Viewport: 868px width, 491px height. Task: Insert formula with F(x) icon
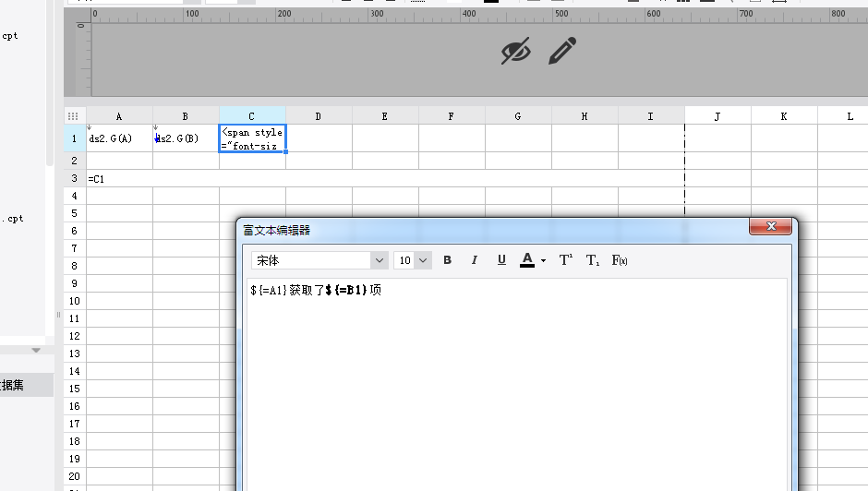click(x=620, y=260)
